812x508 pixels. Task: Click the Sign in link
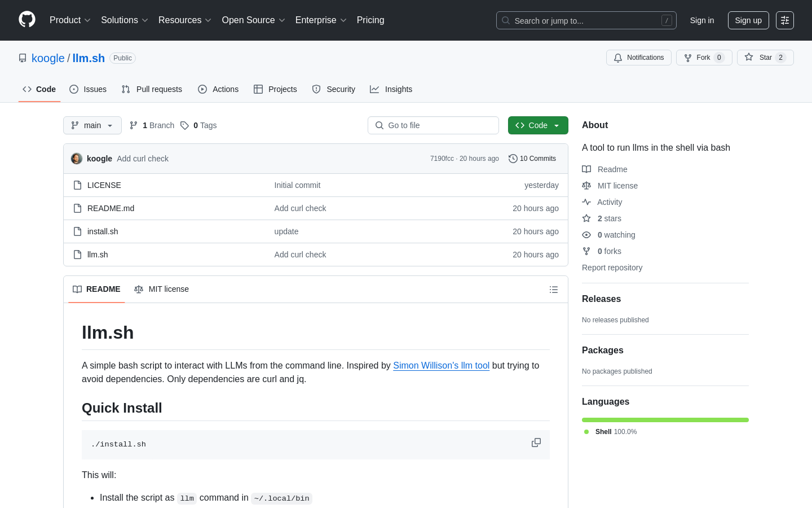pyautogui.click(x=702, y=20)
